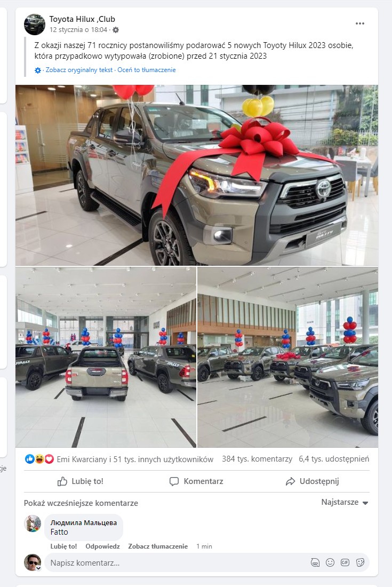
Task: Expand the Najstarsze comment sorting dropdown
Action: tap(345, 502)
